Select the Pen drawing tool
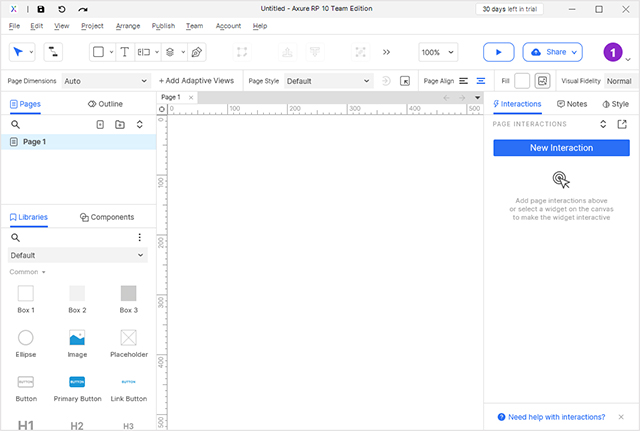This screenshot has width=640, height=431. click(197, 52)
